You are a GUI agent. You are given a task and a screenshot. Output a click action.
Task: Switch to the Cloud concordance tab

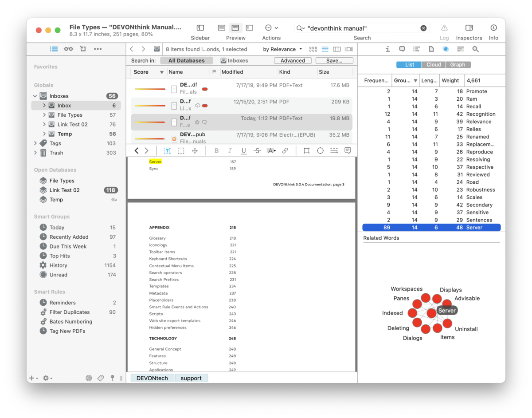pyautogui.click(x=434, y=65)
